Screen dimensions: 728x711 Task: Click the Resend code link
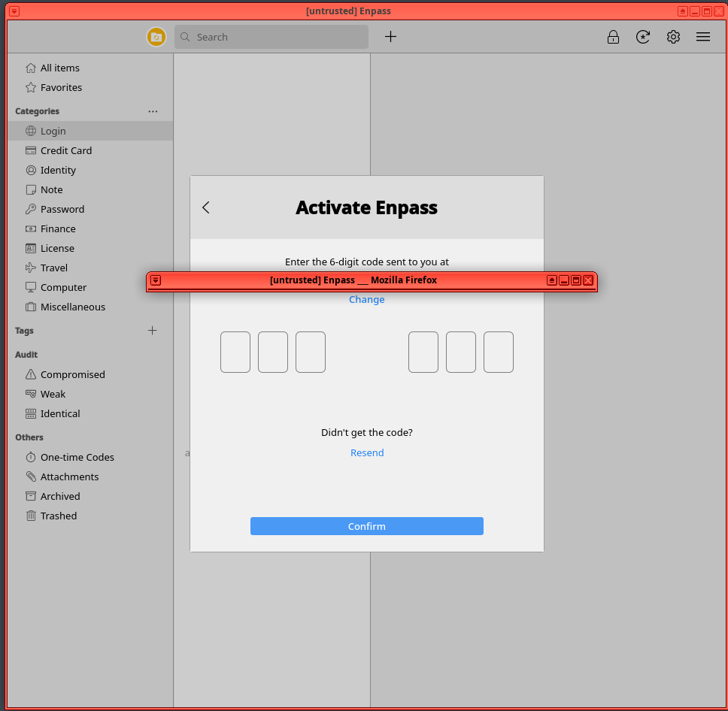367,452
